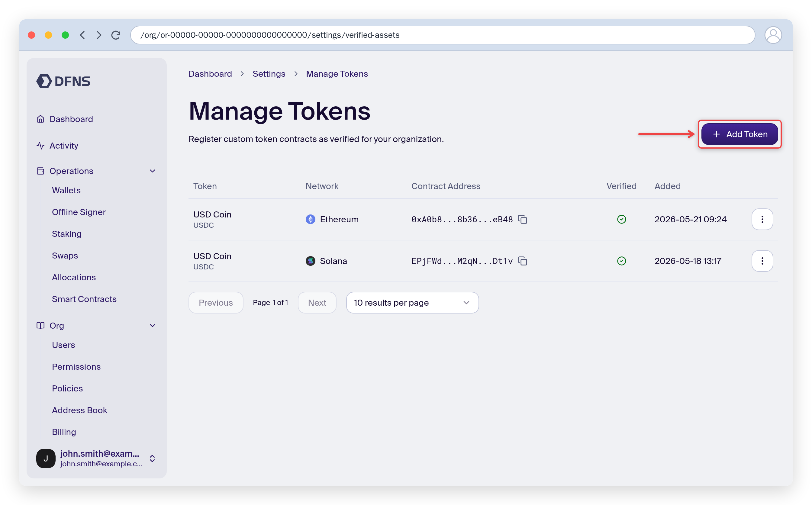The image size is (812, 505).
Task: Open Offline Signer page
Action: [x=79, y=212]
